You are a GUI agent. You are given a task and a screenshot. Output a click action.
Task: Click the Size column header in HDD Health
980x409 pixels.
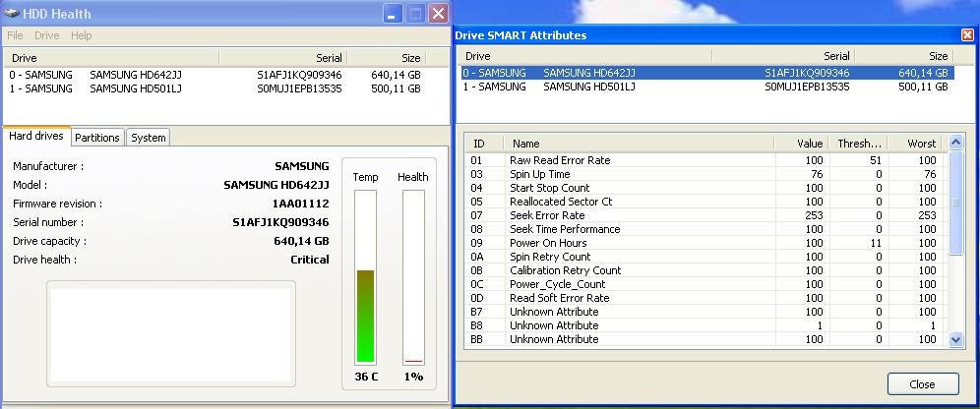click(387, 58)
